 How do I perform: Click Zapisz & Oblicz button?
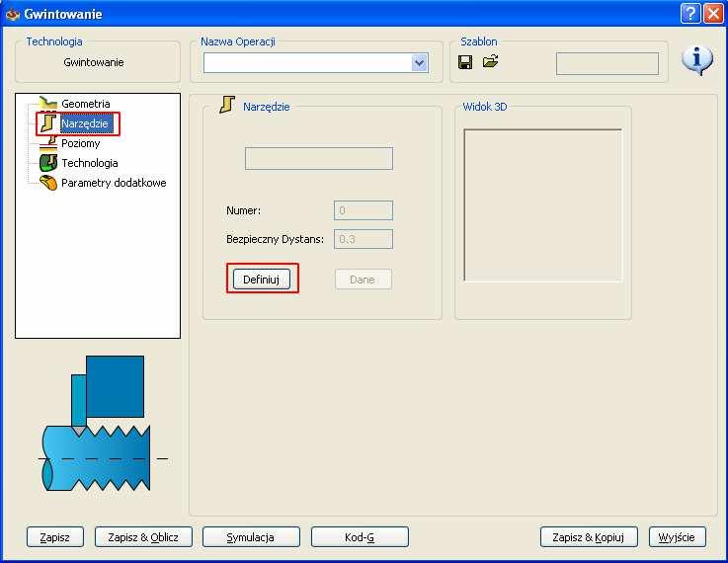click(143, 537)
